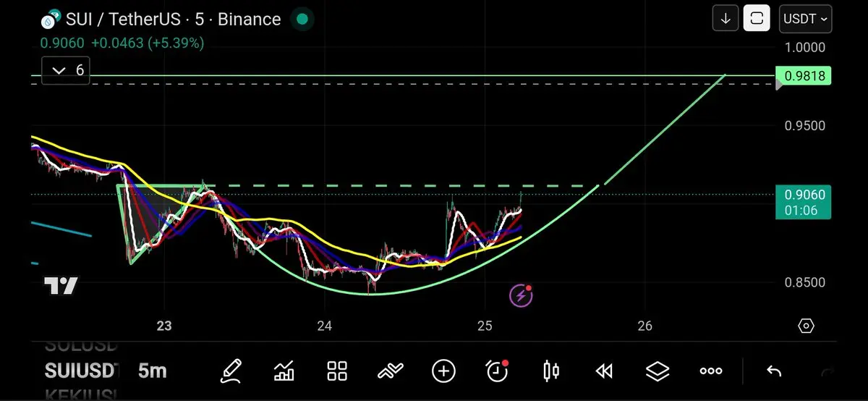Tap the +0.0463 (+5.39%) change text
Image resolution: width=868 pixels, height=401 pixels.
148,43
